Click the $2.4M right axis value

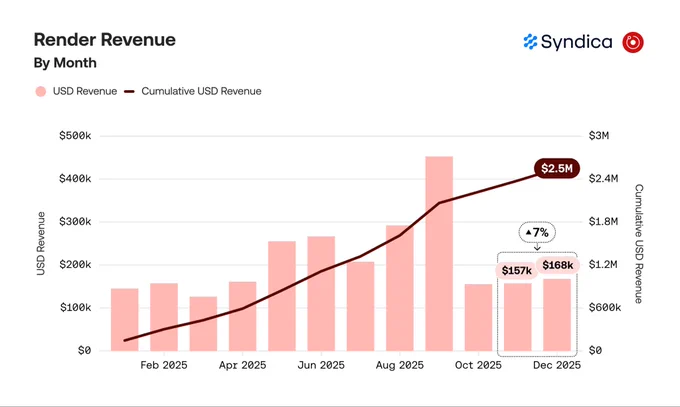coord(603,179)
